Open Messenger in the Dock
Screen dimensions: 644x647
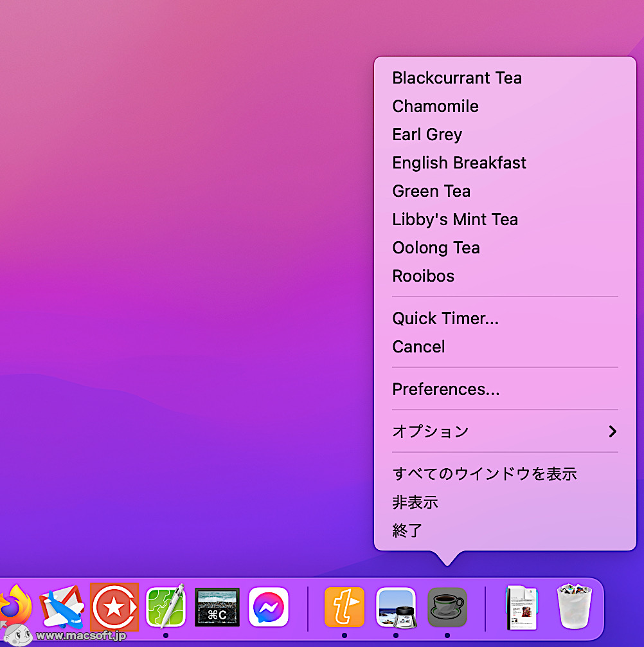click(269, 607)
